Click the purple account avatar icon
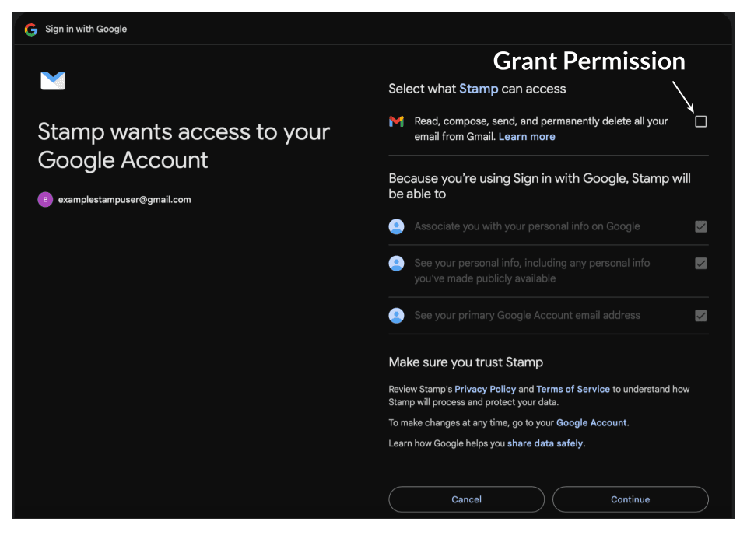 (x=45, y=200)
